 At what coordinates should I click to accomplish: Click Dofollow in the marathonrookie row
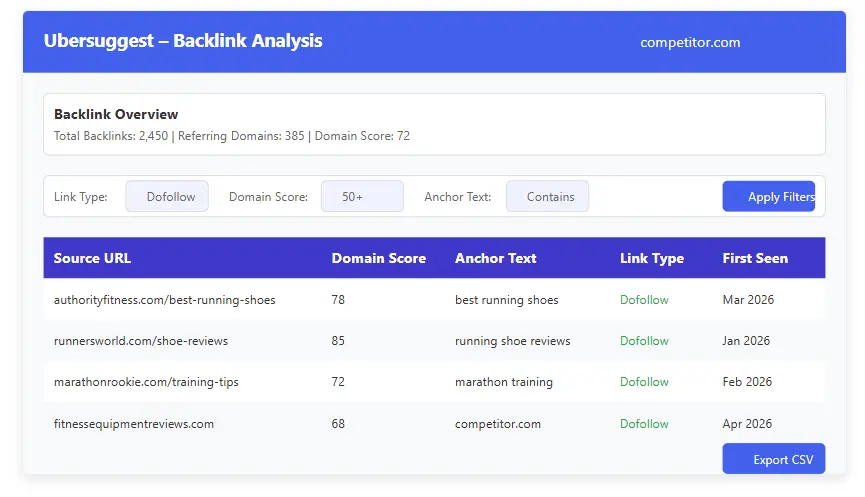click(x=644, y=382)
